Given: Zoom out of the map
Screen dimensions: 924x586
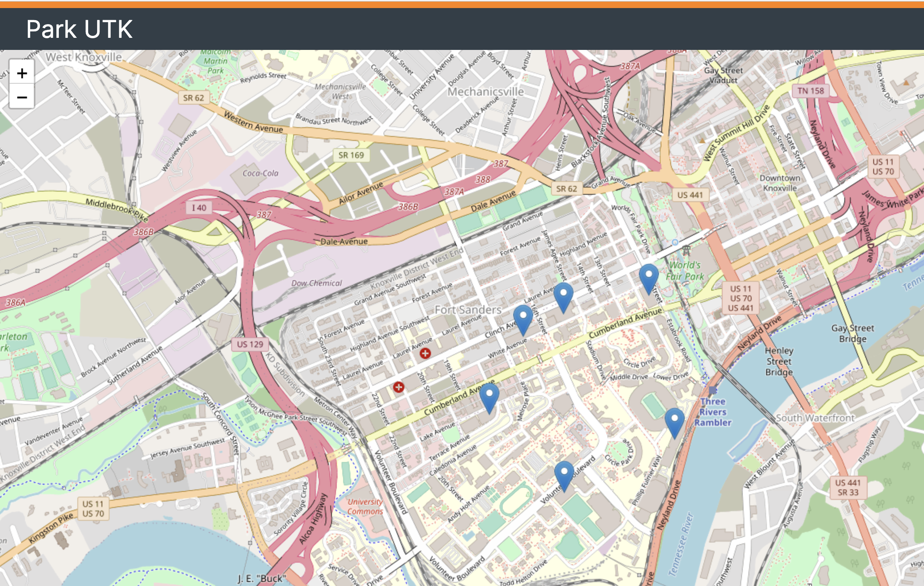Looking at the screenshot, I should coord(22,97).
